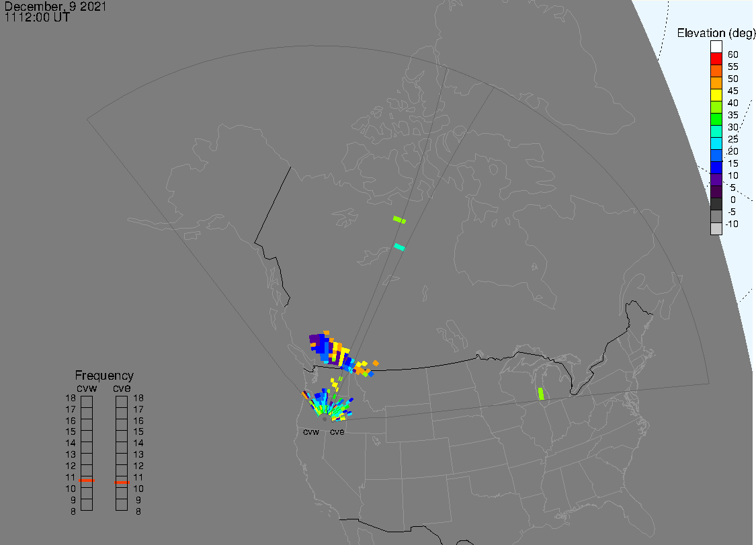The image size is (756, 545).
Task: Click the '25' elevation label
Action: 733,139
